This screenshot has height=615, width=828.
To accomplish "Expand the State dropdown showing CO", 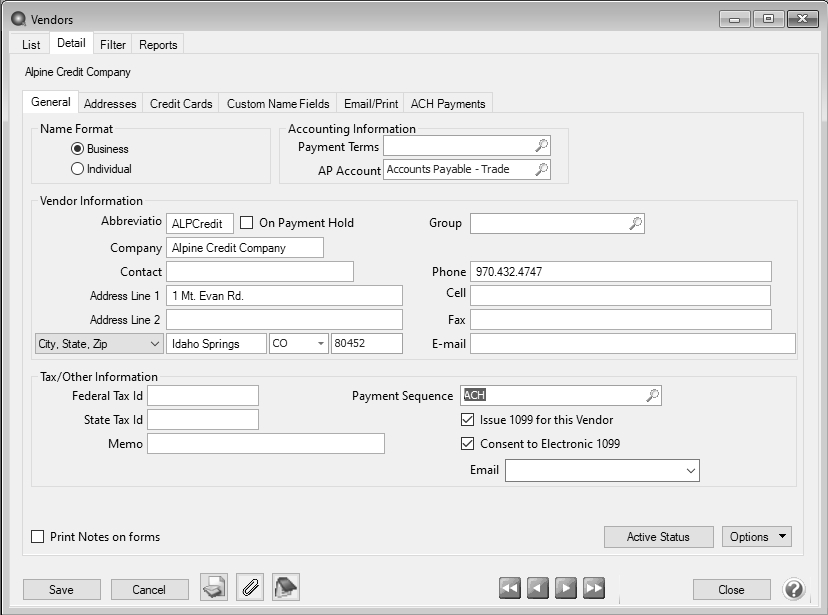I will coord(320,344).
